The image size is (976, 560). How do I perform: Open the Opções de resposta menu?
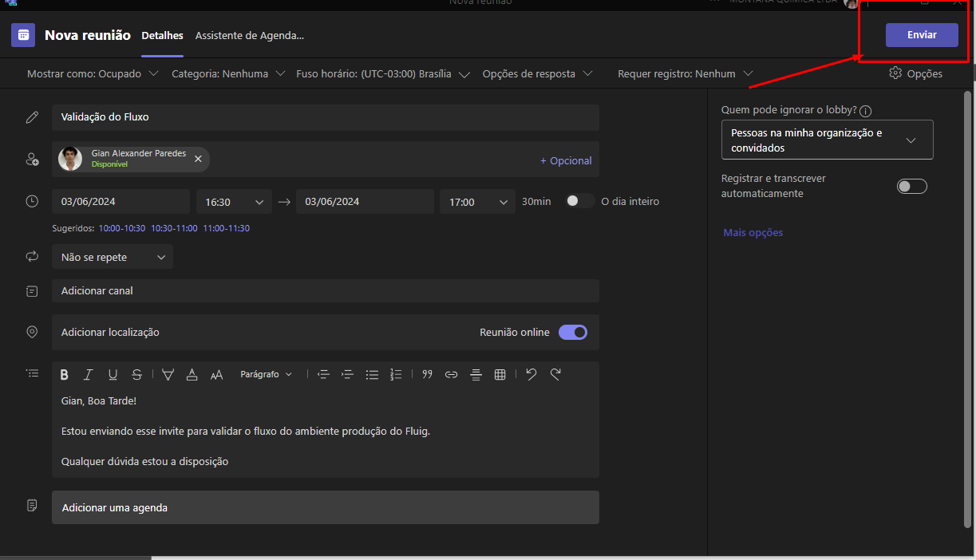[x=537, y=73]
